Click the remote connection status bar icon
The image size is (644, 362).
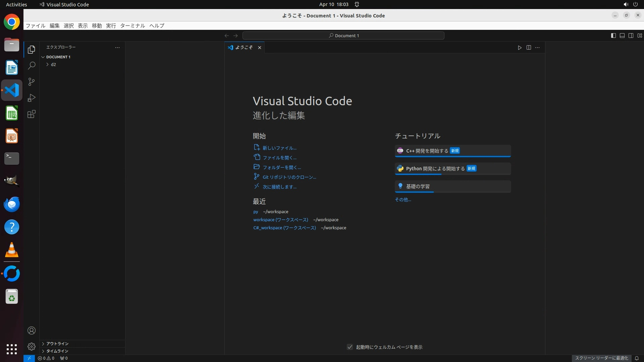pyautogui.click(x=29, y=358)
